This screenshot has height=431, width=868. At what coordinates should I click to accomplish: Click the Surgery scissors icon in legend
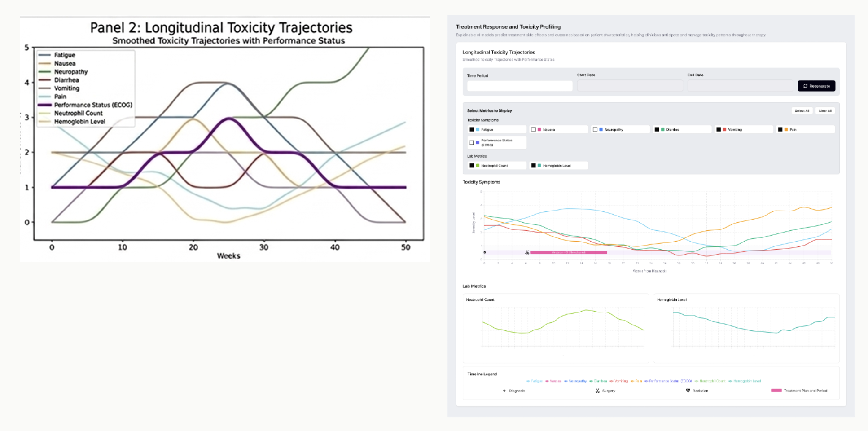[x=597, y=391]
